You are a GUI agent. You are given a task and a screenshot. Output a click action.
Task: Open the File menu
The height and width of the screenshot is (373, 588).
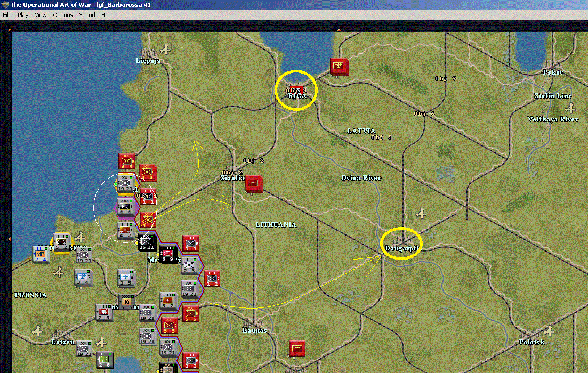(x=7, y=15)
